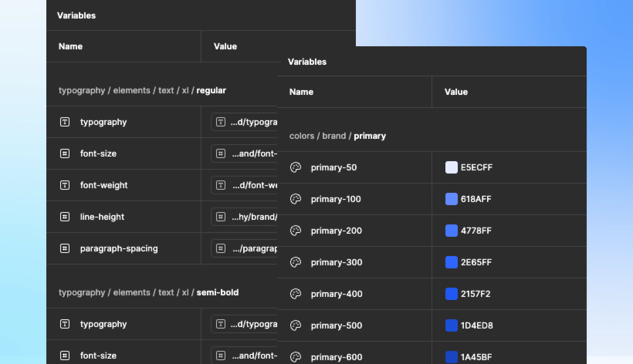
Task: Click the number icon beside first font-size
Action: point(65,153)
